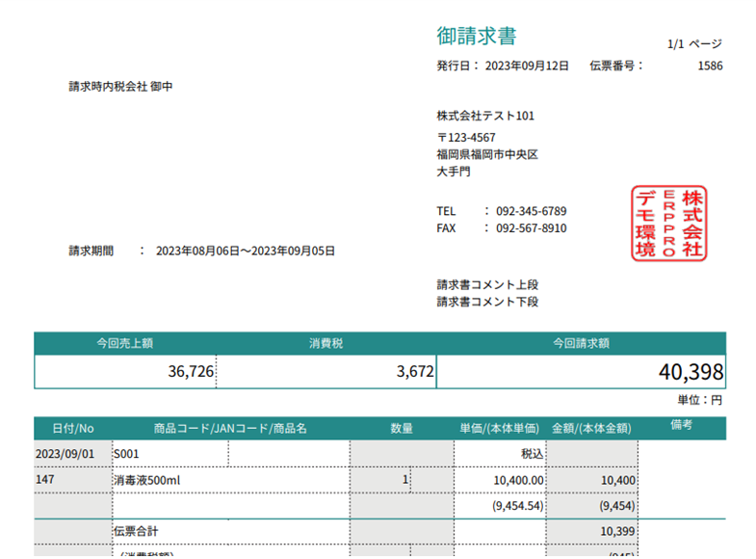This screenshot has height=559, width=756.
Task: Click the 御請求書 document title
Action: coord(476,37)
